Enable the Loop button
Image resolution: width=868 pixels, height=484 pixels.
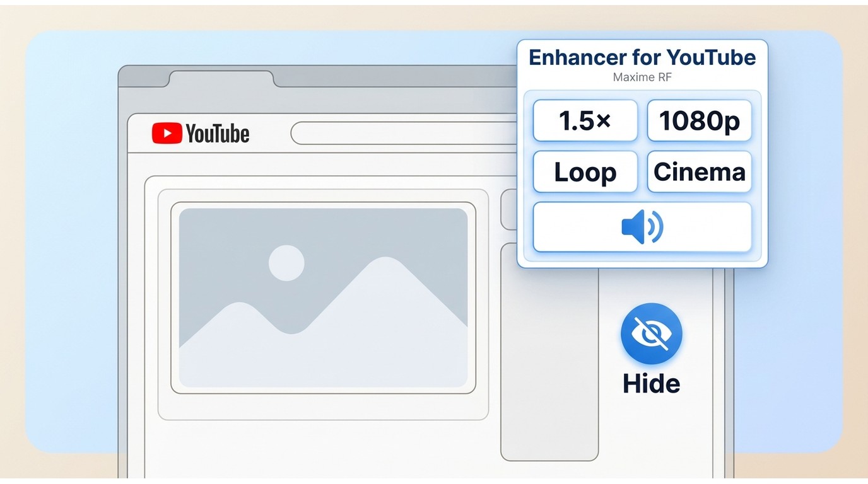click(x=585, y=171)
